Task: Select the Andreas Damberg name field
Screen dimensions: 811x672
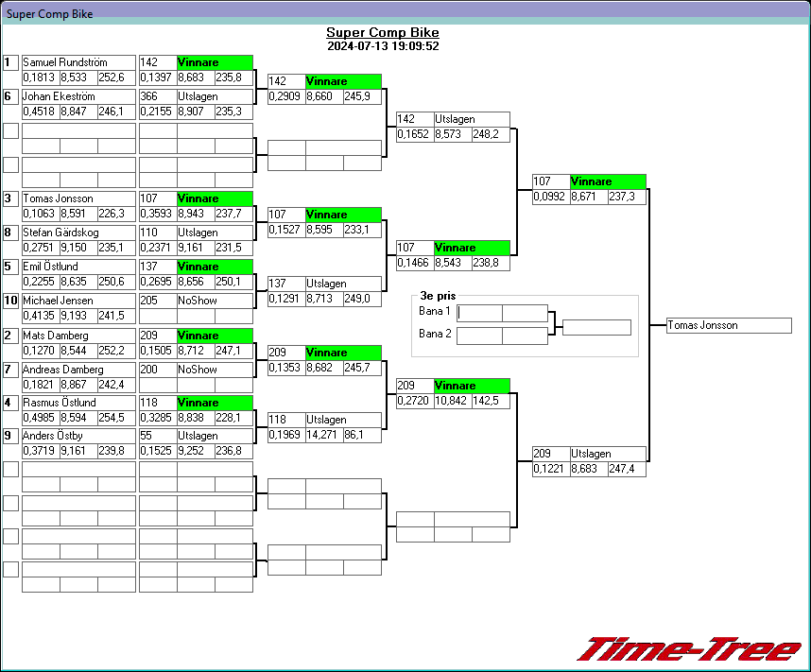Action: coord(78,370)
